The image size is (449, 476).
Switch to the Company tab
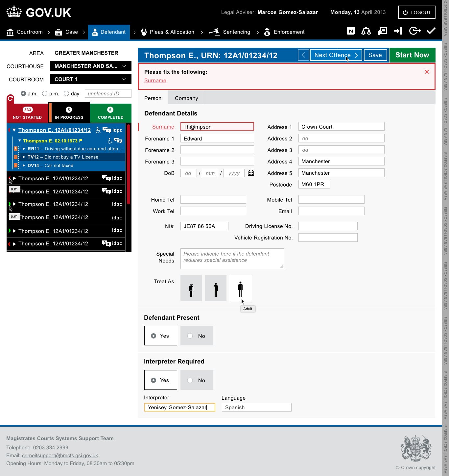click(186, 98)
